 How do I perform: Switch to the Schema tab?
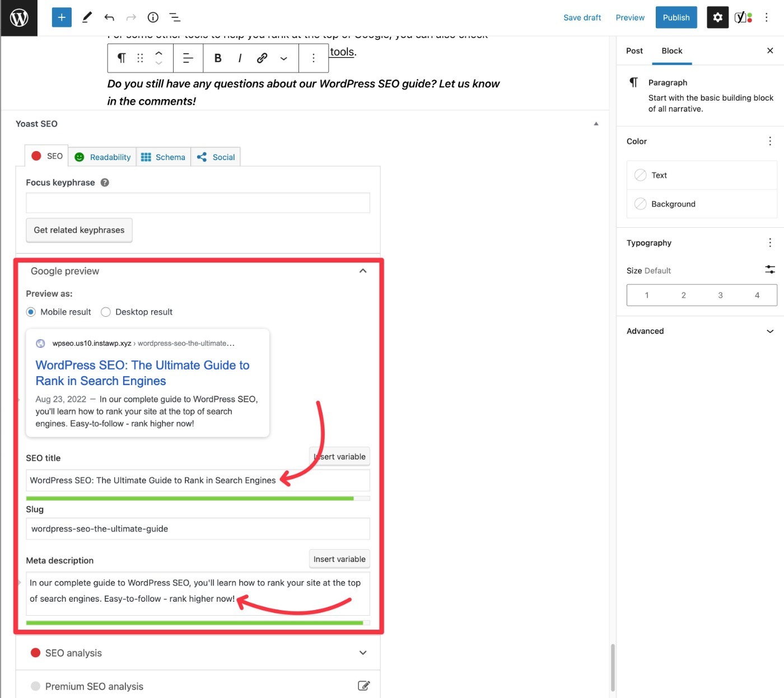coord(163,157)
